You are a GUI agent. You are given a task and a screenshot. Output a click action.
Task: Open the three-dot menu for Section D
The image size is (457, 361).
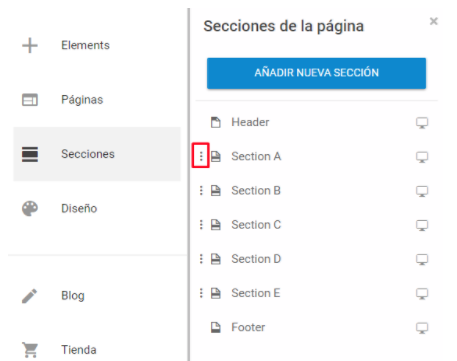tap(201, 259)
